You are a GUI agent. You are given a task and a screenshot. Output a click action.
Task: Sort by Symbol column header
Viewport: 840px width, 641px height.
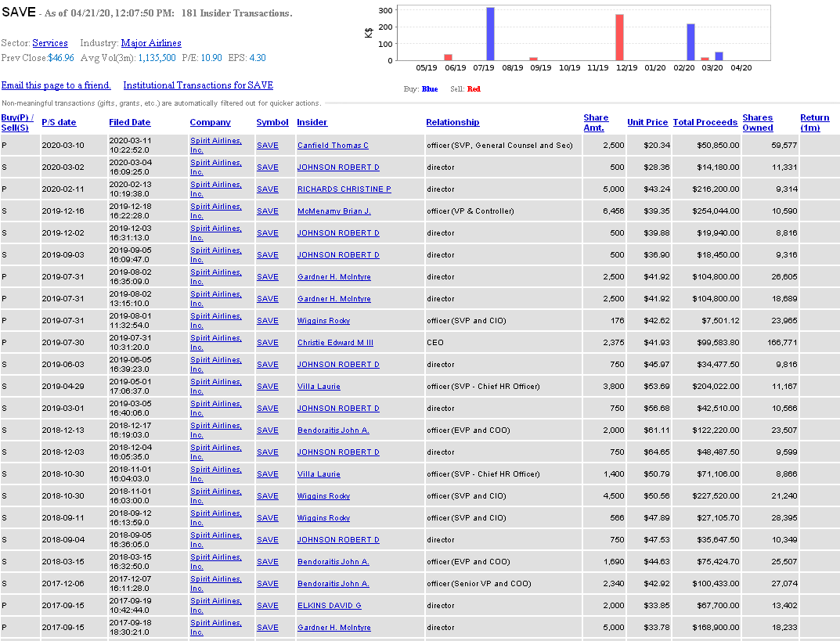272,122
